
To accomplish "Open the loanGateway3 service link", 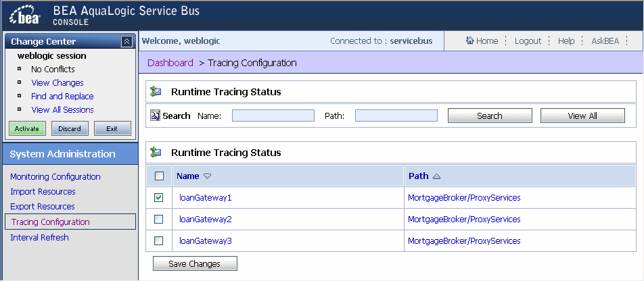I will [206, 240].
